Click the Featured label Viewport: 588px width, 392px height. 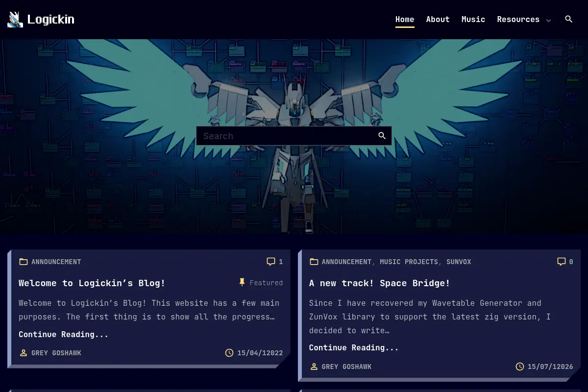266,283
